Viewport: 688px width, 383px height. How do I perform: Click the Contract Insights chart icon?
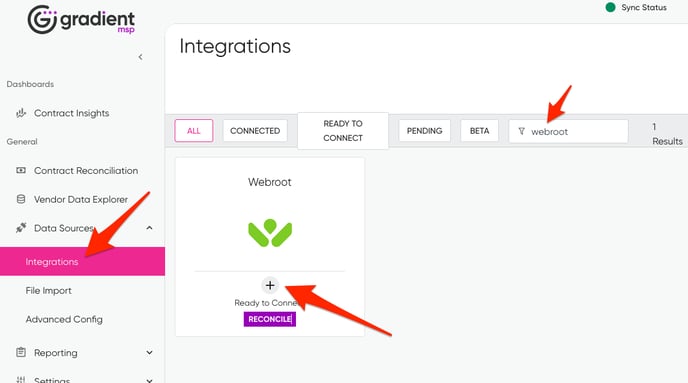click(21, 113)
